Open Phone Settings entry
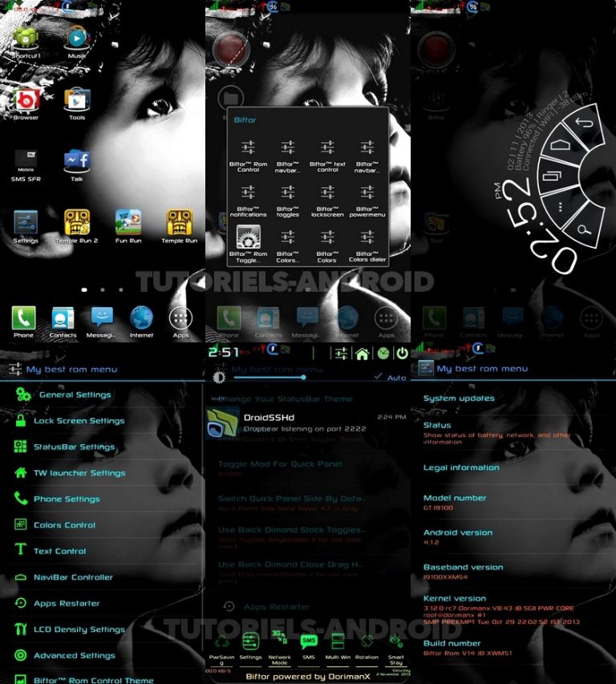616x684 pixels. click(102, 499)
